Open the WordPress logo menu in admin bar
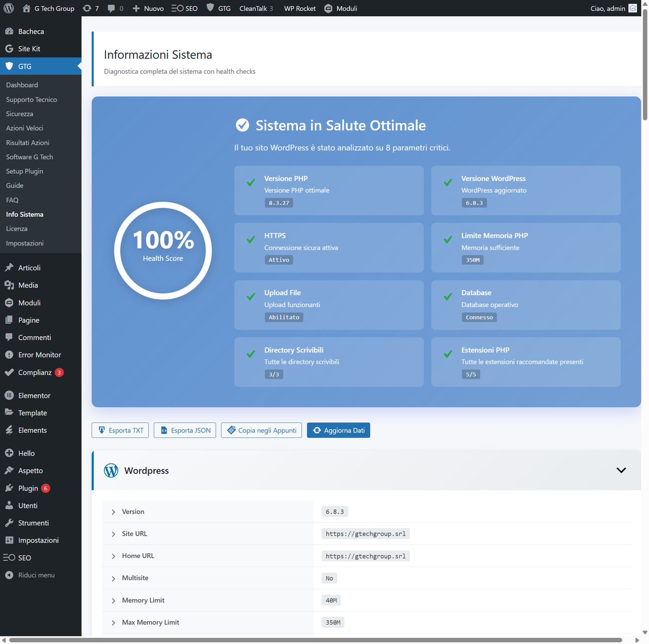 (8, 8)
